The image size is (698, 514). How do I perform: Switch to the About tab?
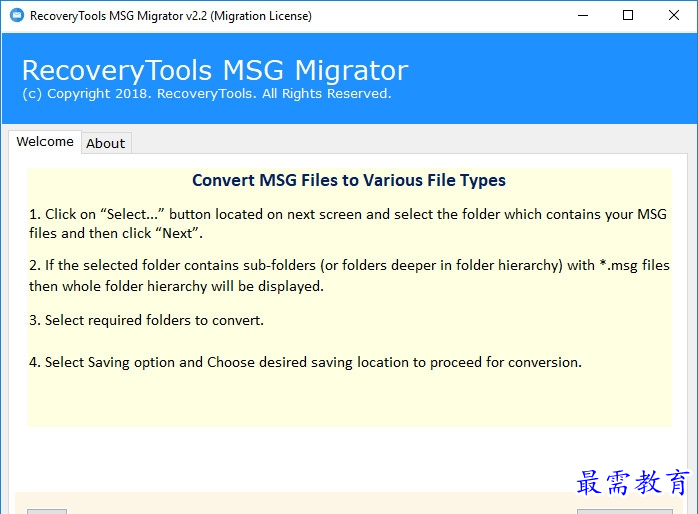106,143
